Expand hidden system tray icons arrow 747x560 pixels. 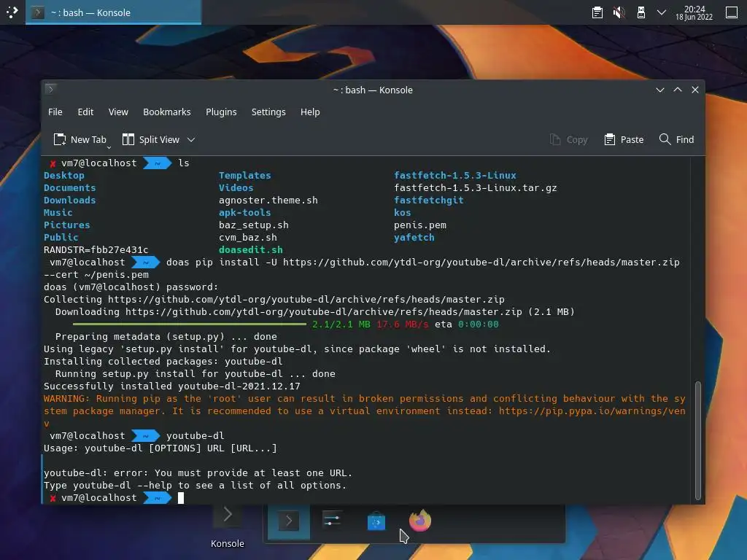(661, 12)
